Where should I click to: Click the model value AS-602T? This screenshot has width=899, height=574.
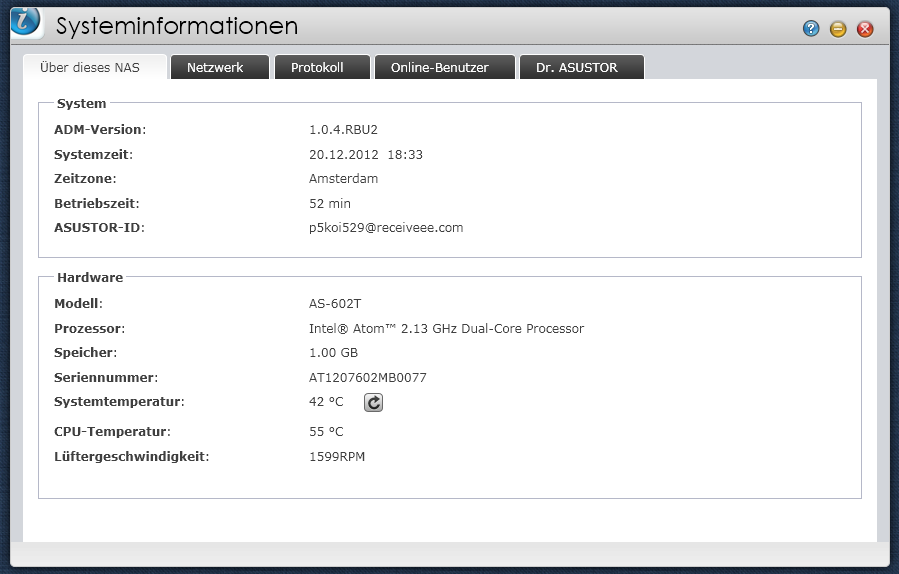pos(335,304)
